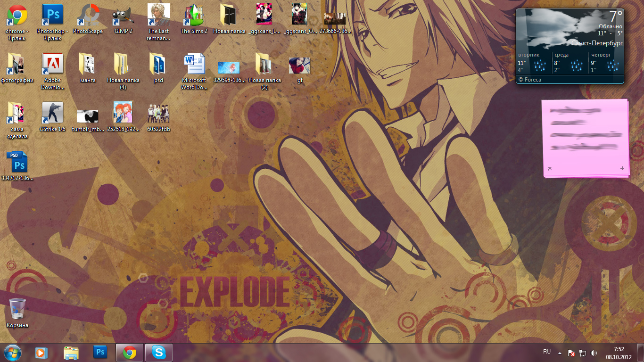
Task: Click вторник forecast in weather gadget
Action: (x=534, y=62)
